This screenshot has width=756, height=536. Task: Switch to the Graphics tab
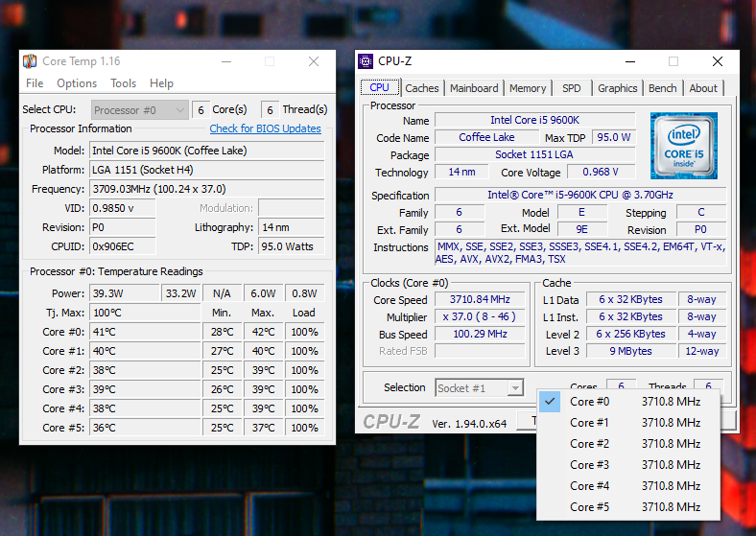coord(618,88)
